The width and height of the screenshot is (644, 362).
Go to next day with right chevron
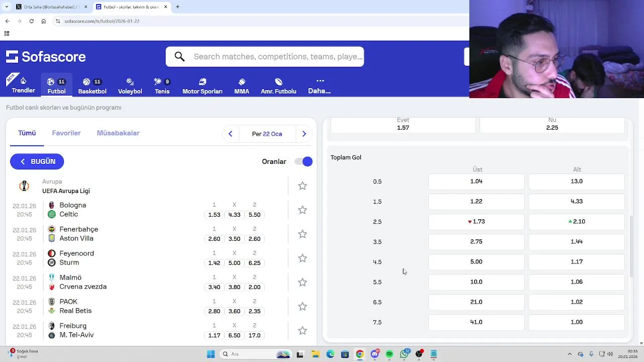[304, 134]
